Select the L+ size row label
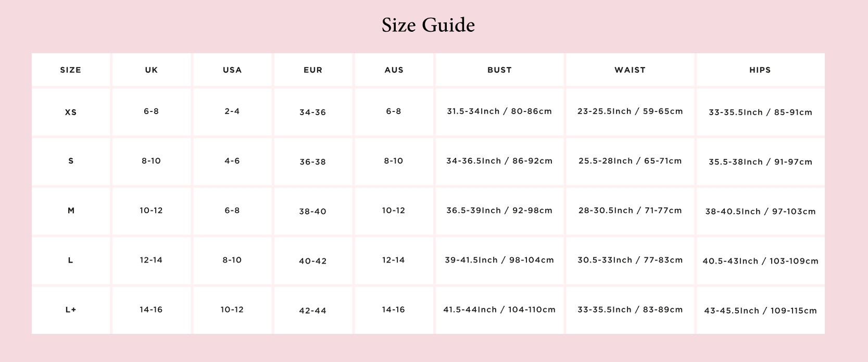 click(x=71, y=310)
